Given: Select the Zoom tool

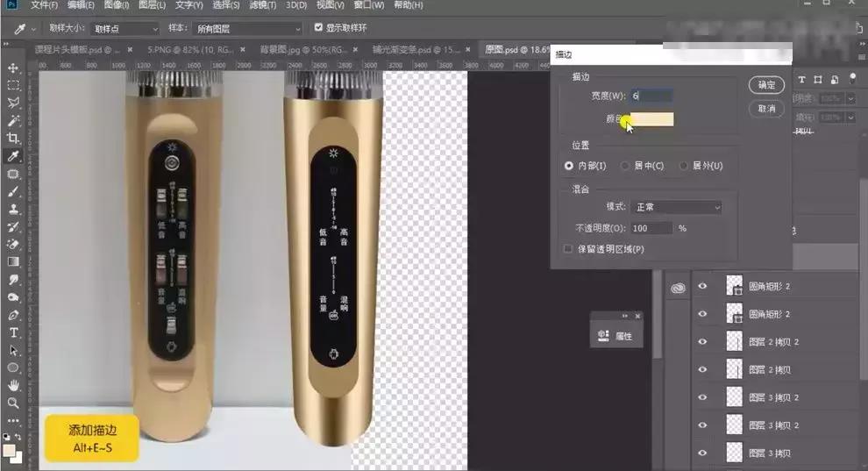Looking at the screenshot, I should coord(13,403).
